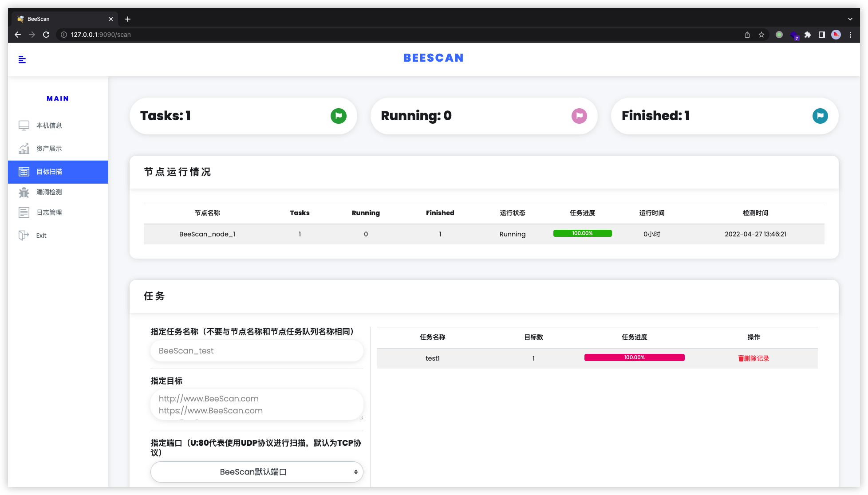Click the 删除记录 link for test1

[754, 358]
